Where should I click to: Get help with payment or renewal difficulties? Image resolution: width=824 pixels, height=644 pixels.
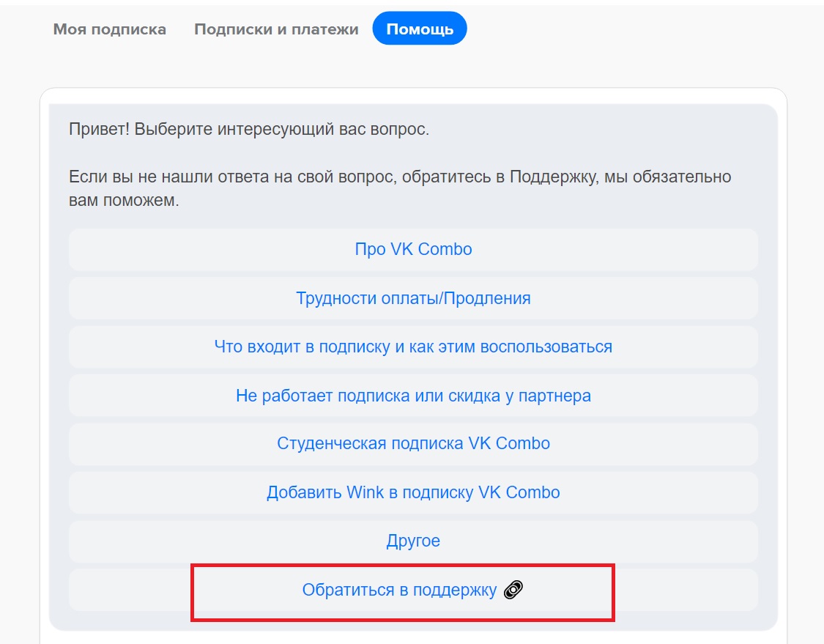413,298
